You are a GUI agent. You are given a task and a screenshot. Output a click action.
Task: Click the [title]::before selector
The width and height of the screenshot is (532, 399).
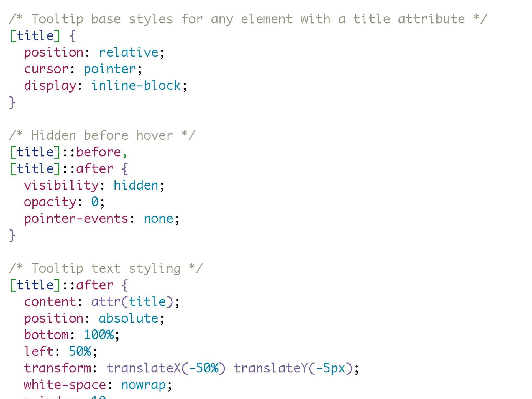[68, 152]
